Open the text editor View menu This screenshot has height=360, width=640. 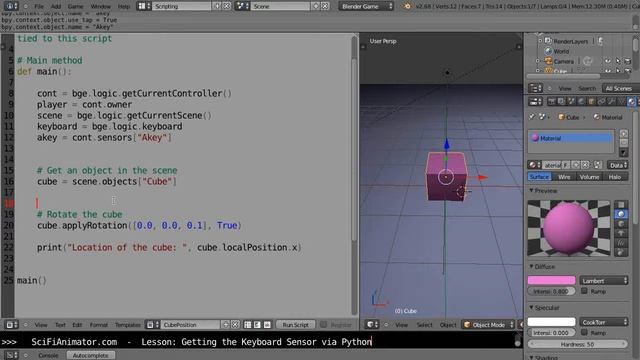point(41,325)
